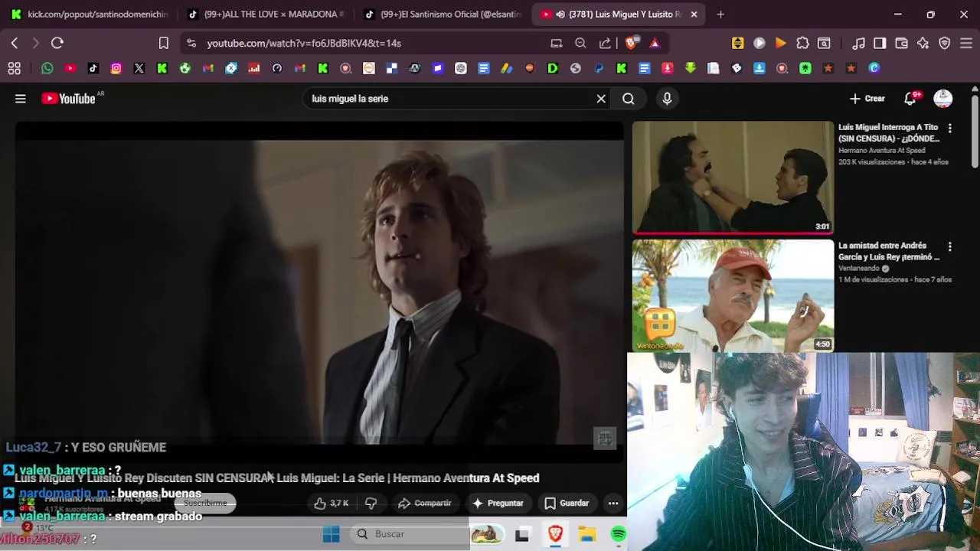Open the sidebar panel toggle icon

coord(880,44)
